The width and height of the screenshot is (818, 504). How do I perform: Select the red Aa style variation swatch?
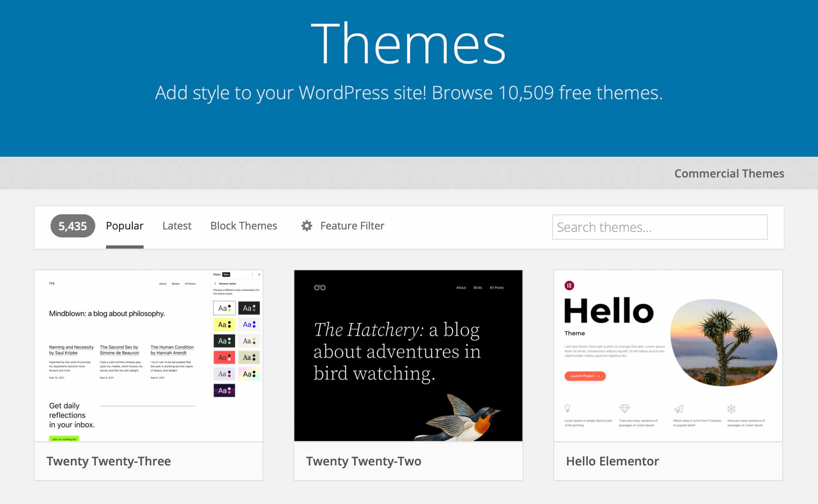point(224,357)
